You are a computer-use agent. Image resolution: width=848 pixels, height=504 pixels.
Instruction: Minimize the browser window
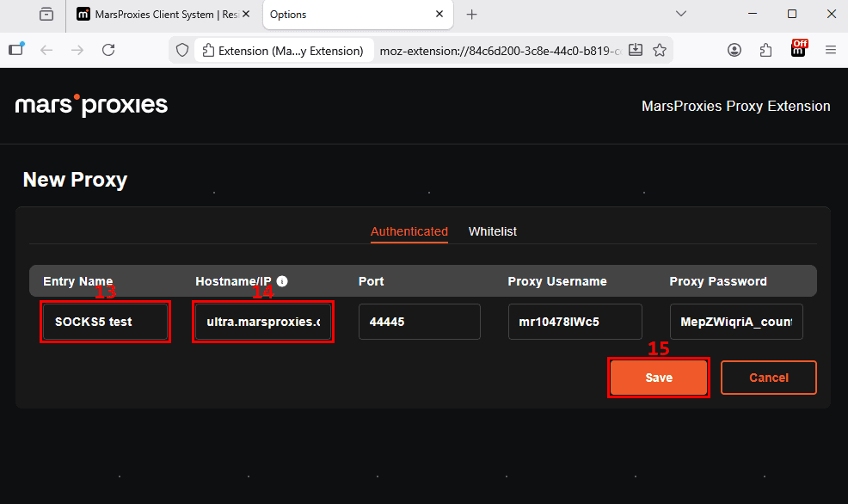753,14
